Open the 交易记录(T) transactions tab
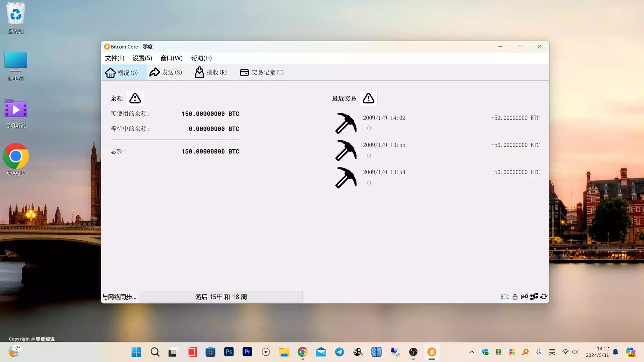The image size is (644, 362). point(261,72)
